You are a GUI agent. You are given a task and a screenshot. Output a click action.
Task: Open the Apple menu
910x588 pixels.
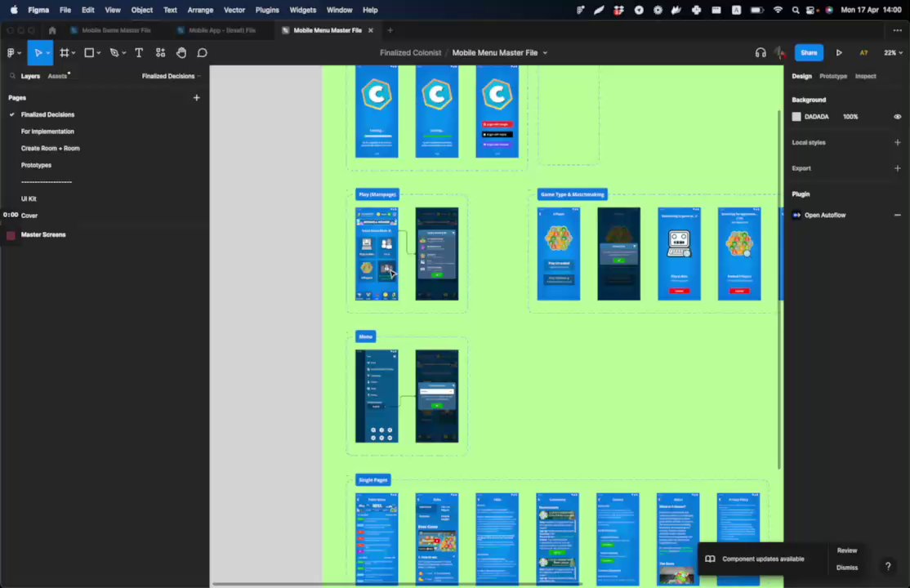tap(14, 10)
